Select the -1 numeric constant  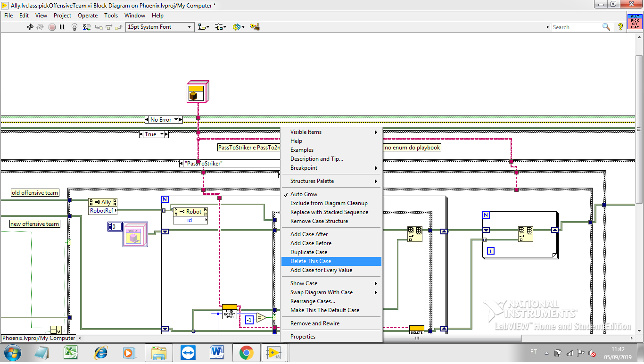(x=249, y=320)
